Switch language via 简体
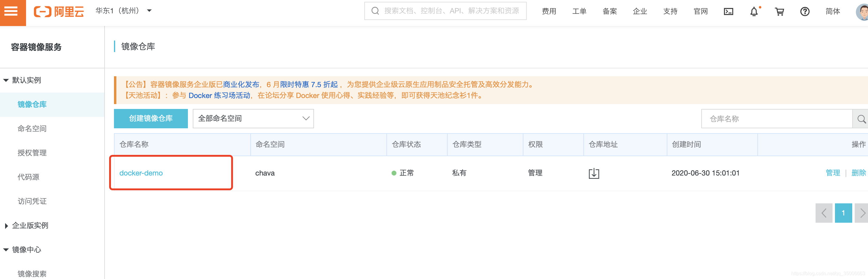This screenshot has width=868, height=279. [x=833, y=11]
